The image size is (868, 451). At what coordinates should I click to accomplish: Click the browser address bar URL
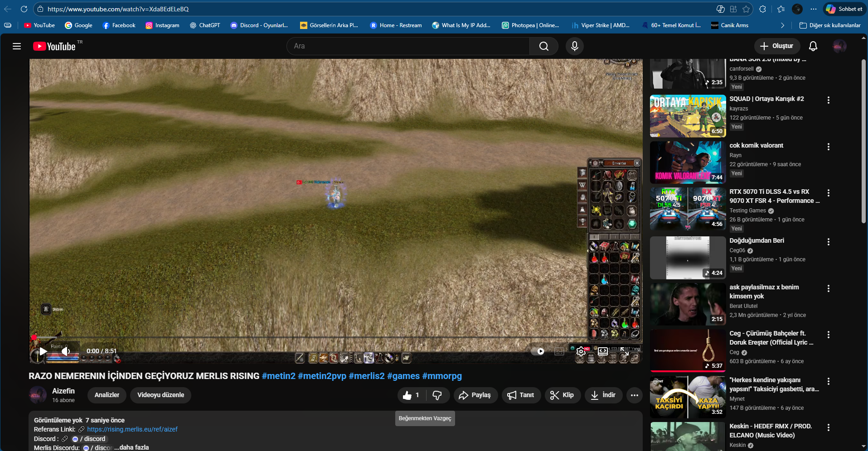coord(118,9)
